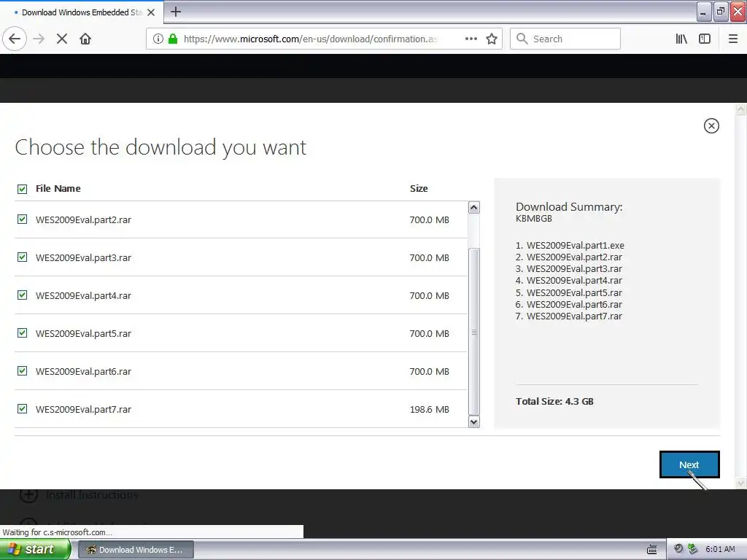Uncheck WES2009Eval.part2.rar checkbox

[23, 219]
